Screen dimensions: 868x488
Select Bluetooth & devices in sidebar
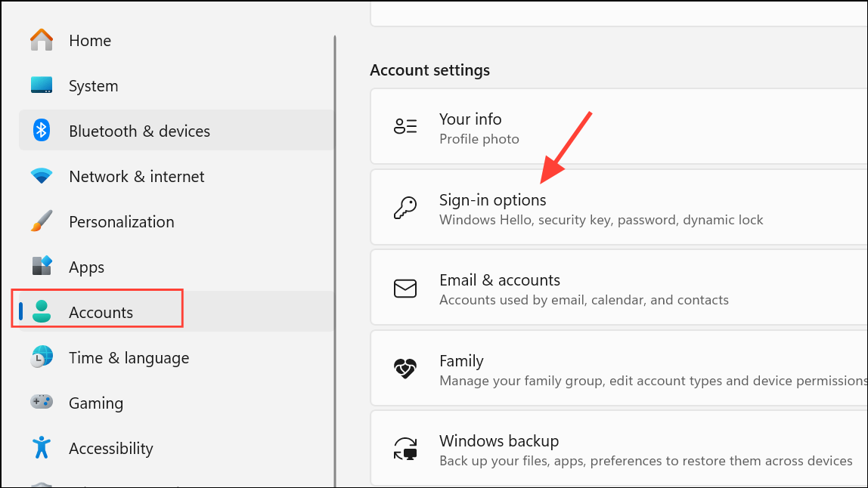click(139, 131)
